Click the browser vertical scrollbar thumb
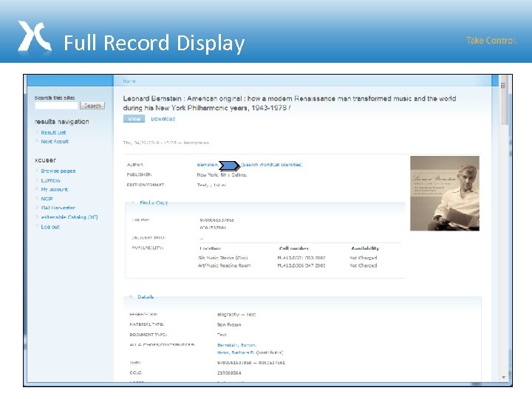532x399 pixels. [503, 100]
